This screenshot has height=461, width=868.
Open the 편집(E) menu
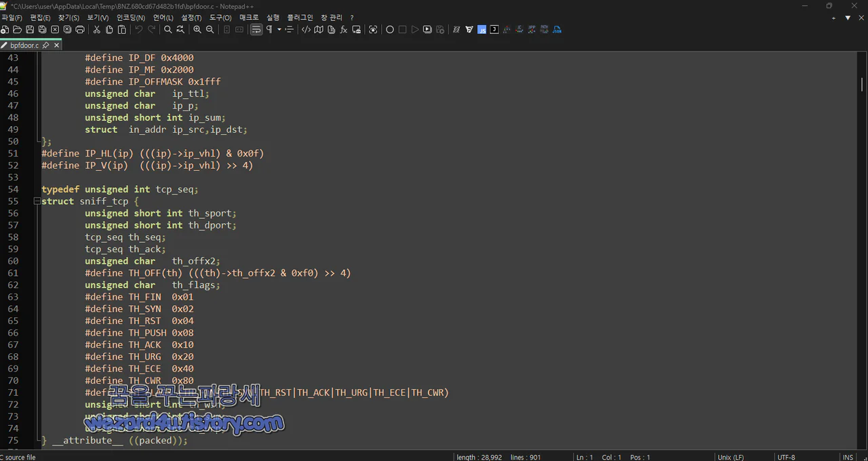[x=40, y=18]
